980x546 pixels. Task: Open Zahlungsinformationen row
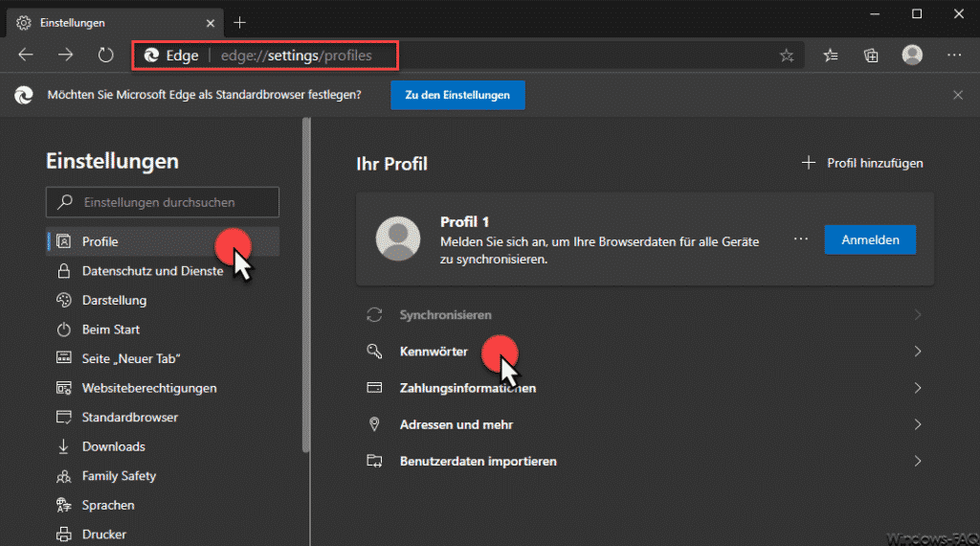click(645, 388)
